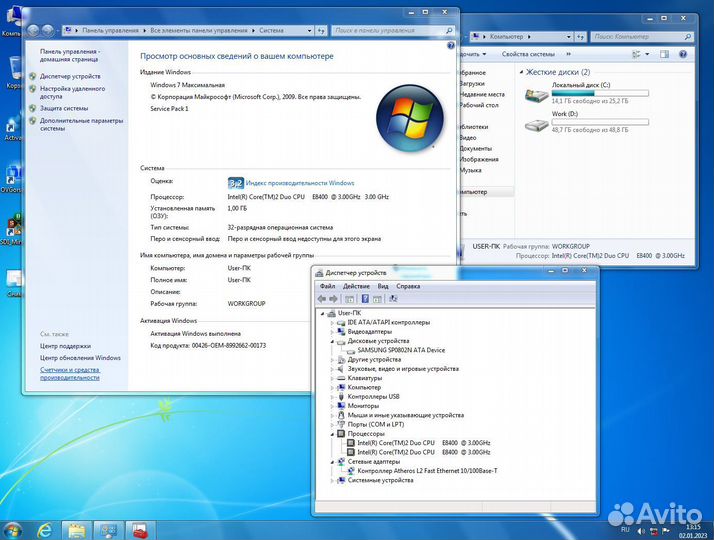Click the 3,2 performance rating badge
The height and width of the screenshot is (540, 714).
coord(236,183)
